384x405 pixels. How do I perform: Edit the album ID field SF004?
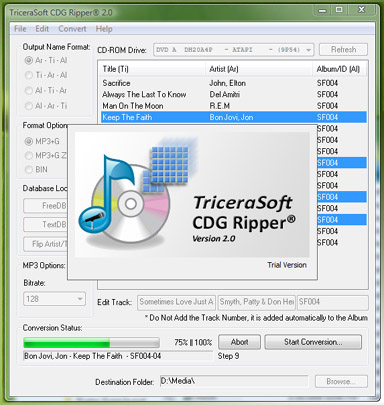tap(333, 302)
